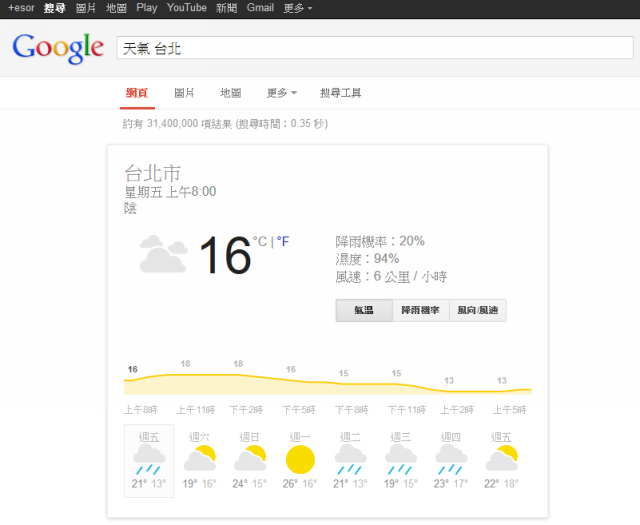Expand the 更多 dropdown in top bar
Viewport: 640px width, 525px height.
tap(297, 8)
